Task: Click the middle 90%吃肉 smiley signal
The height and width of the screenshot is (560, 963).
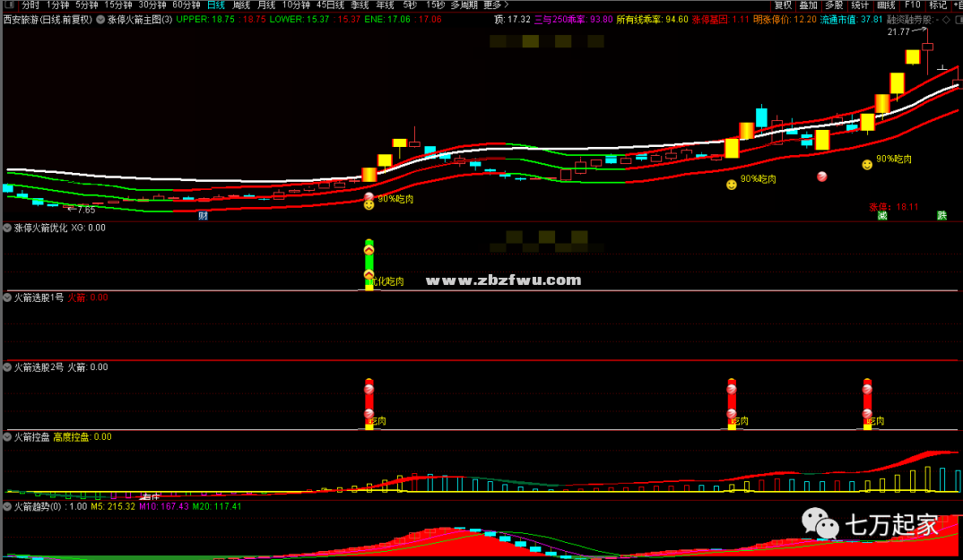Action: pos(731,185)
